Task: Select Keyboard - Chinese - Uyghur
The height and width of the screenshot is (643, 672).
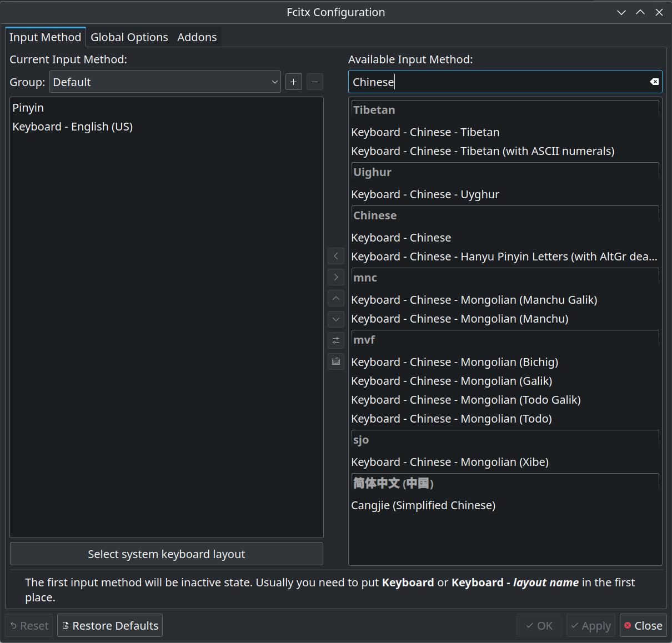Action: pos(505,194)
